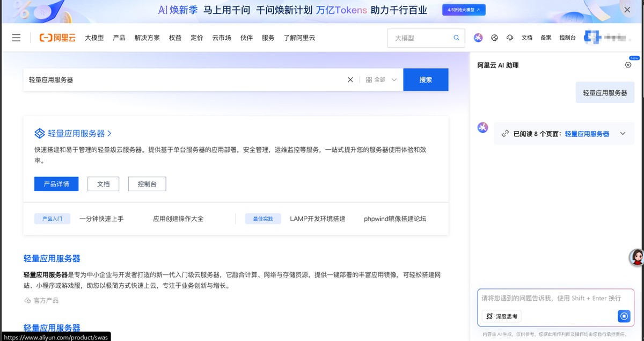
Task: Expand the 已阅读 8 个页面 sources list
Action: pyautogui.click(x=623, y=134)
